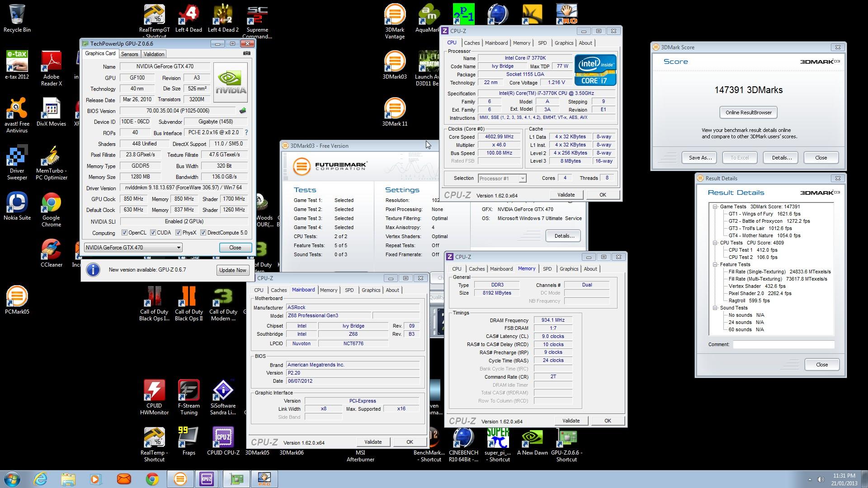Open Left 4 Dead 2 desktop icon

223,18
